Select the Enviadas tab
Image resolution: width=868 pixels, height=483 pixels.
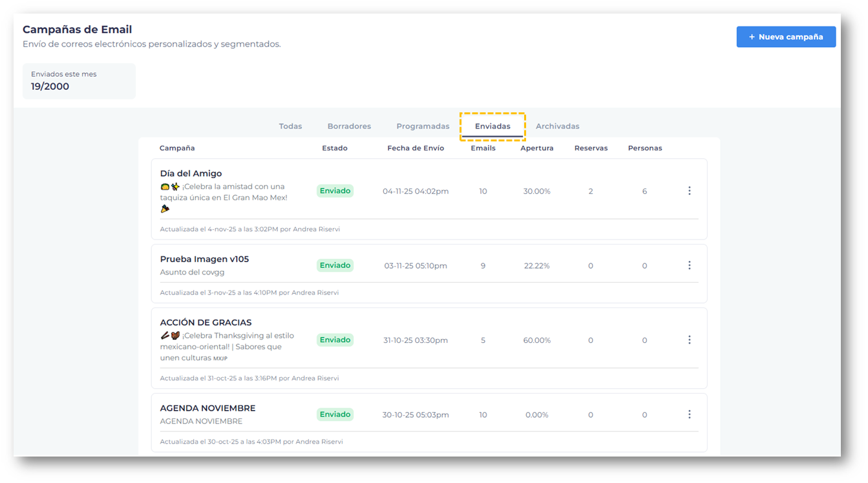[x=492, y=127]
